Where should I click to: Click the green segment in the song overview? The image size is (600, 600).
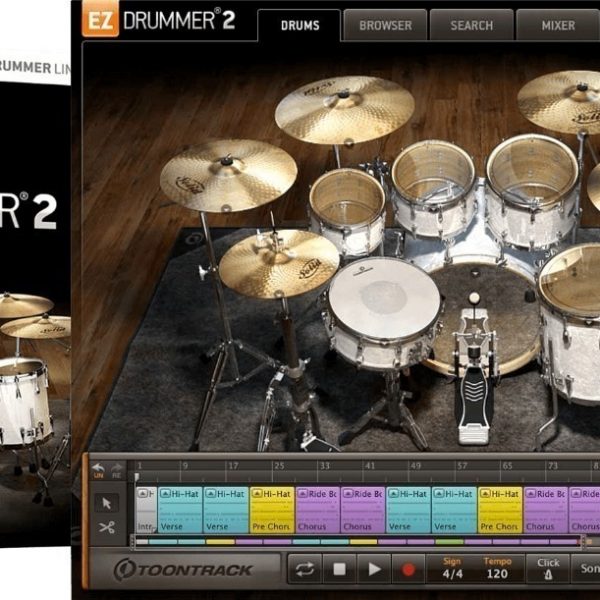point(450,542)
